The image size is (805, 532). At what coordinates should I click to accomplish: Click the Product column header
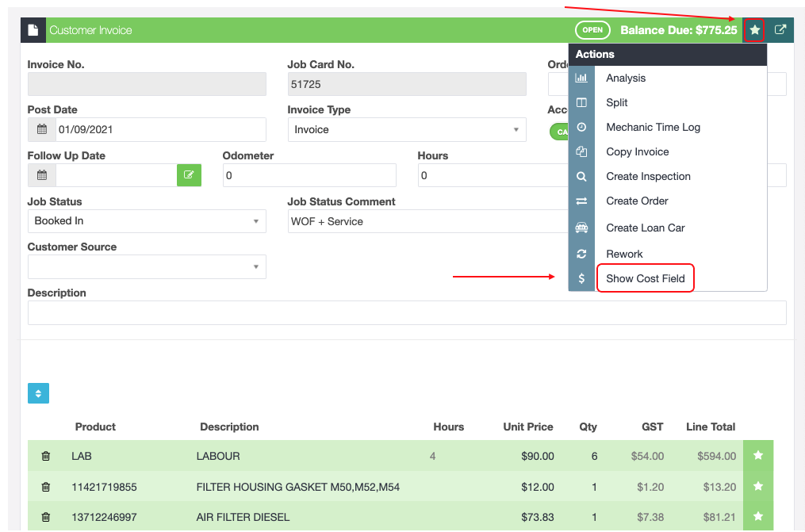95,427
